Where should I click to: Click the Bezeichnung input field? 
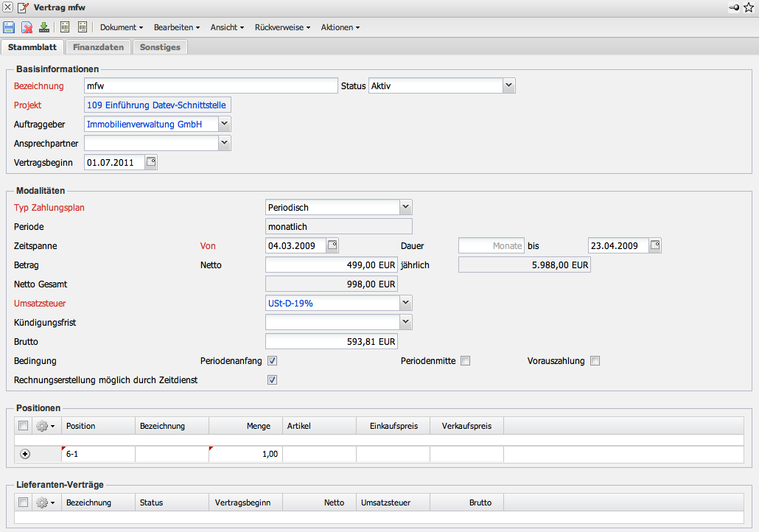[x=210, y=86]
